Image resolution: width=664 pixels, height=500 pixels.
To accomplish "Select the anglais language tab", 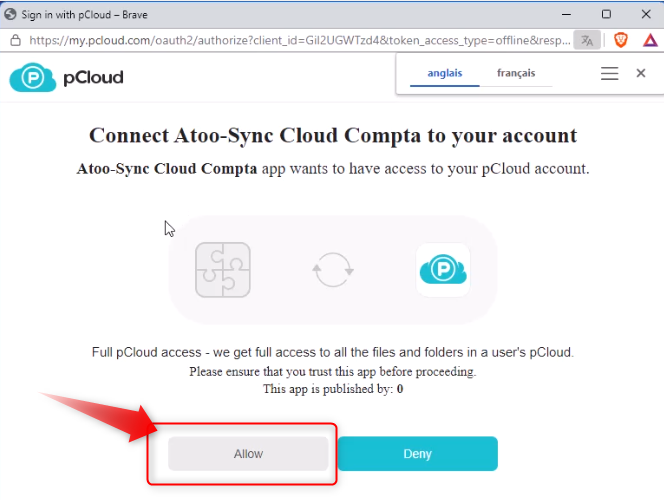I will click(x=445, y=73).
